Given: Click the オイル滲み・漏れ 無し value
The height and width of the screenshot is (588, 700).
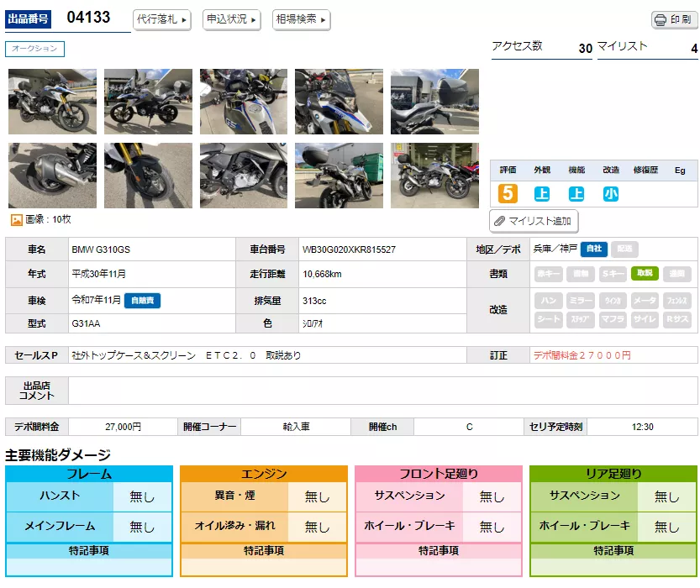Looking at the screenshot, I should click(318, 527).
